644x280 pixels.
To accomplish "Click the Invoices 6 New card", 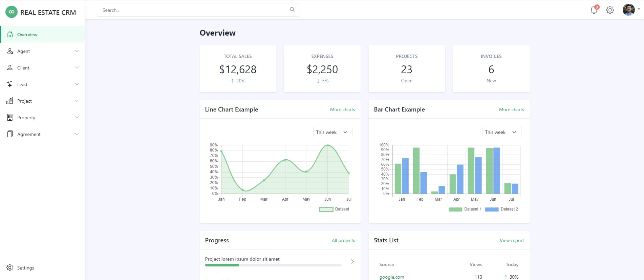I will 491,69.
